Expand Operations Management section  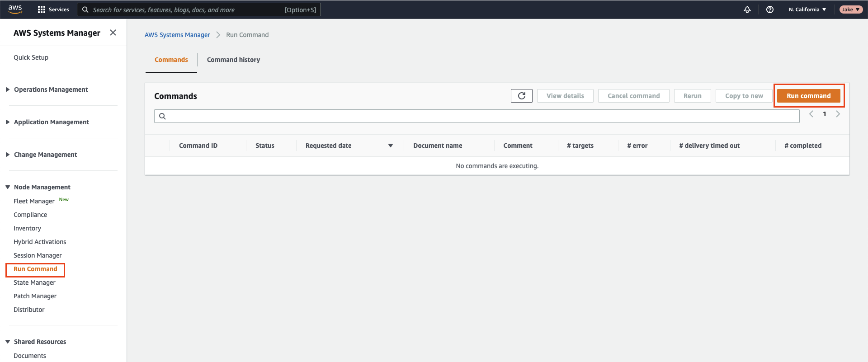click(x=8, y=89)
